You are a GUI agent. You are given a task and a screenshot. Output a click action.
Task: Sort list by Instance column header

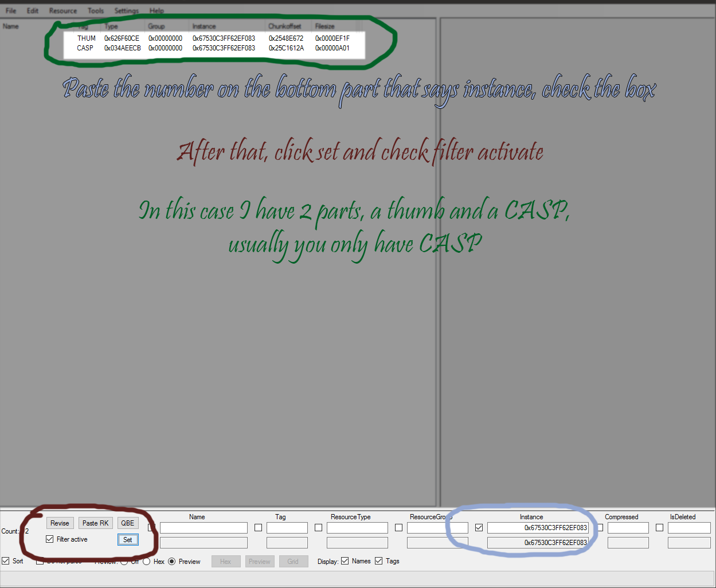point(205,26)
